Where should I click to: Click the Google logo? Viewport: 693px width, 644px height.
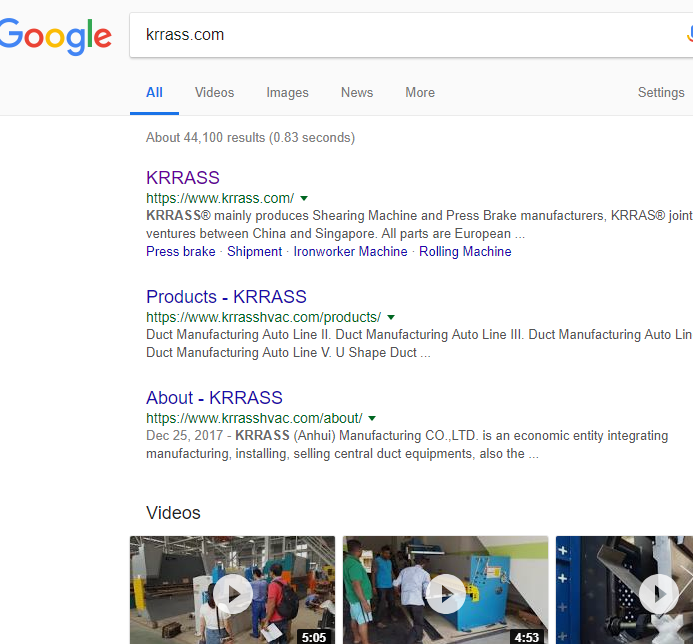click(x=55, y=37)
